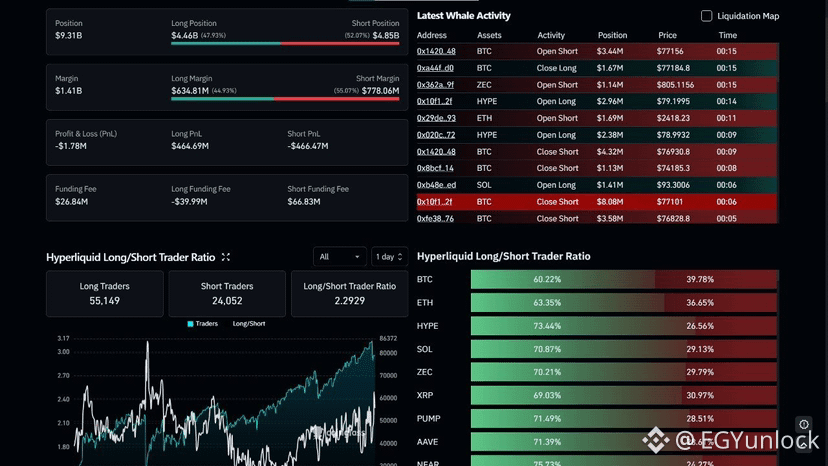Open whale address 0xb48e..ed
The image size is (828, 466).
(x=436, y=185)
